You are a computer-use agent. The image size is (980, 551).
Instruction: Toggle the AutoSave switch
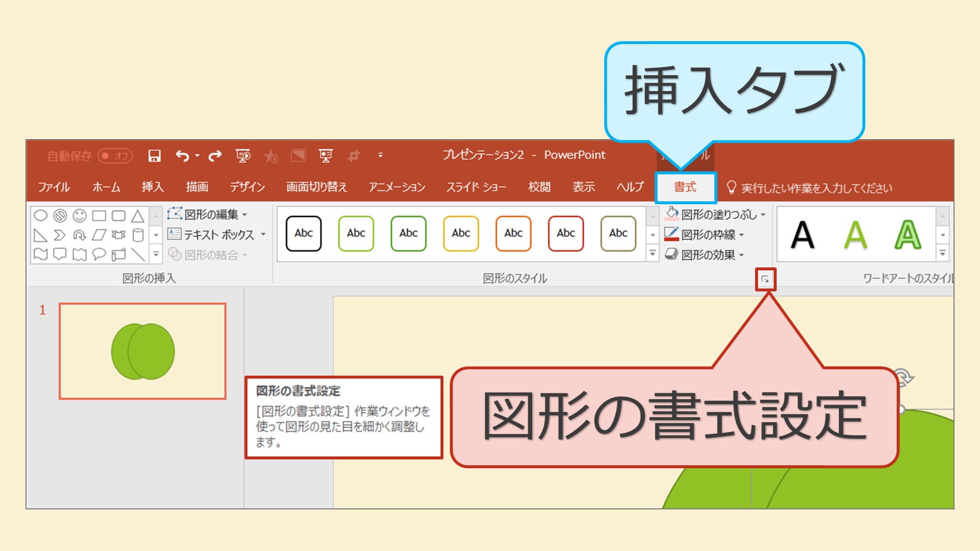pos(115,156)
